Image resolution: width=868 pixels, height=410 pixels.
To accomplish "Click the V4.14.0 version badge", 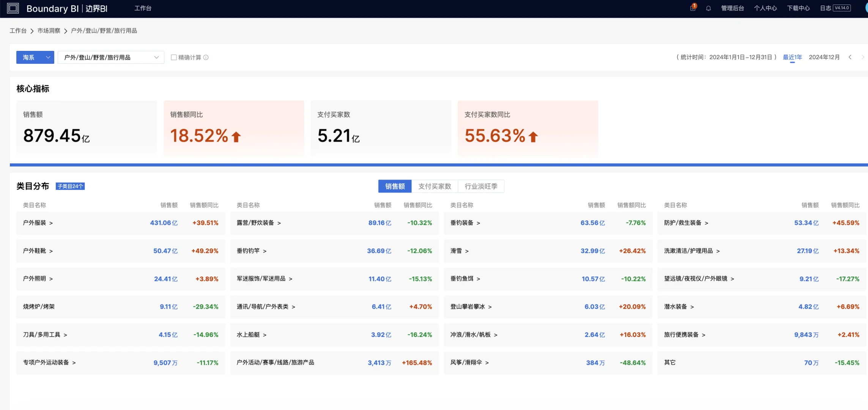I will (842, 8).
